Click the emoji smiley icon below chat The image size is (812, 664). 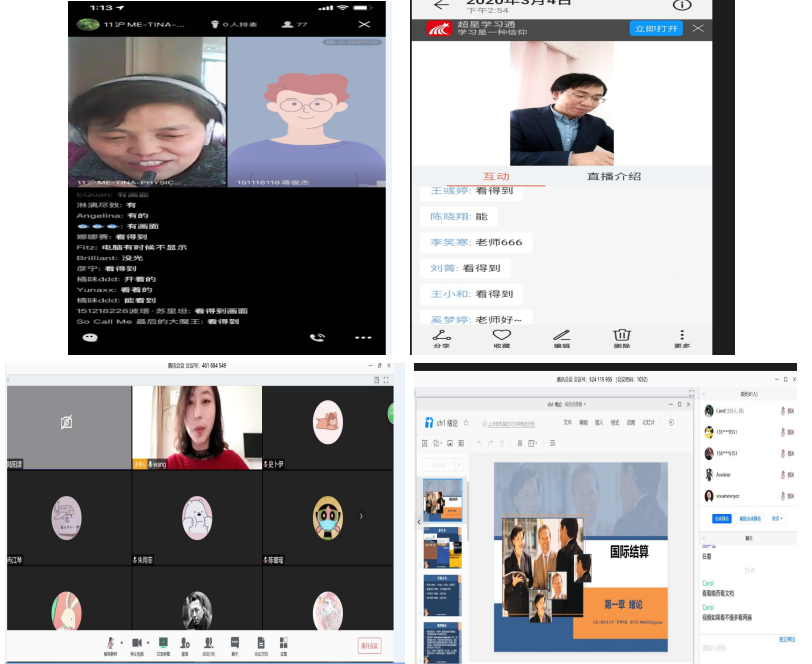[x=90, y=338]
